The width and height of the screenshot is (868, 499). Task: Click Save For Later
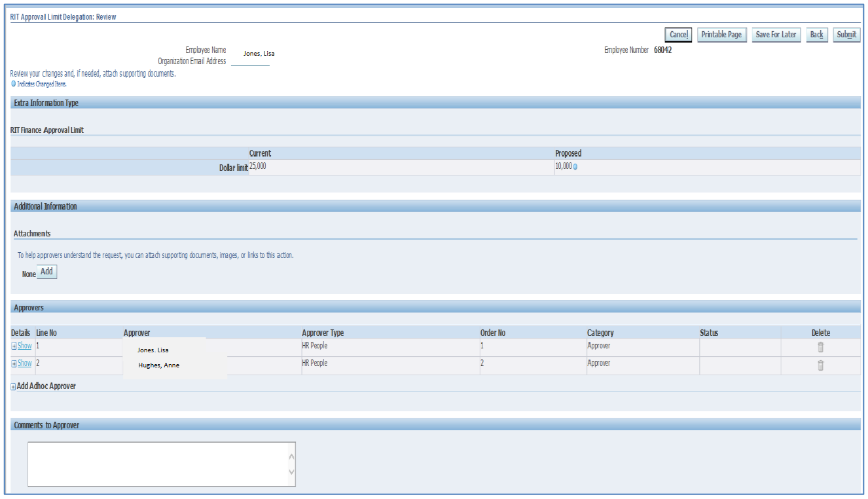(776, 35)
